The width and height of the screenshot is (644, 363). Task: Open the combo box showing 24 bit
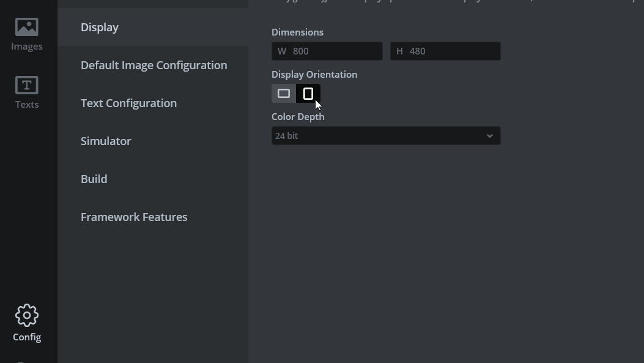[386, 135]
